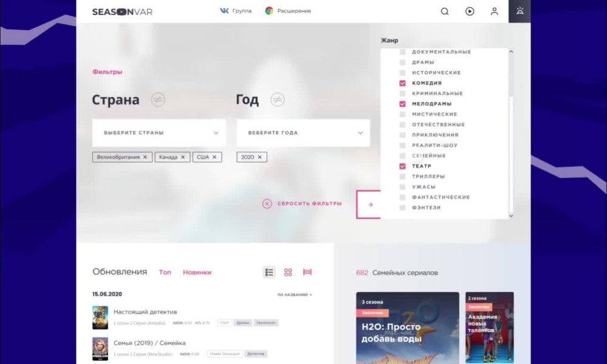Screen dimensions: 607x364
Task: Check the Приключения genre checkbox
Action: tap(402, 135)
